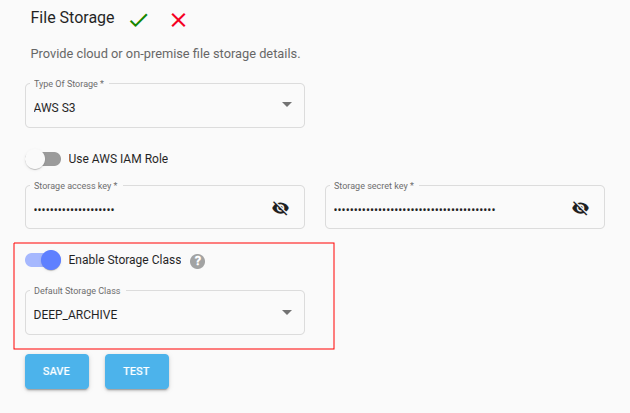Click the File Storage heading
Screen dimensions: 630x413
coord(72,18)
